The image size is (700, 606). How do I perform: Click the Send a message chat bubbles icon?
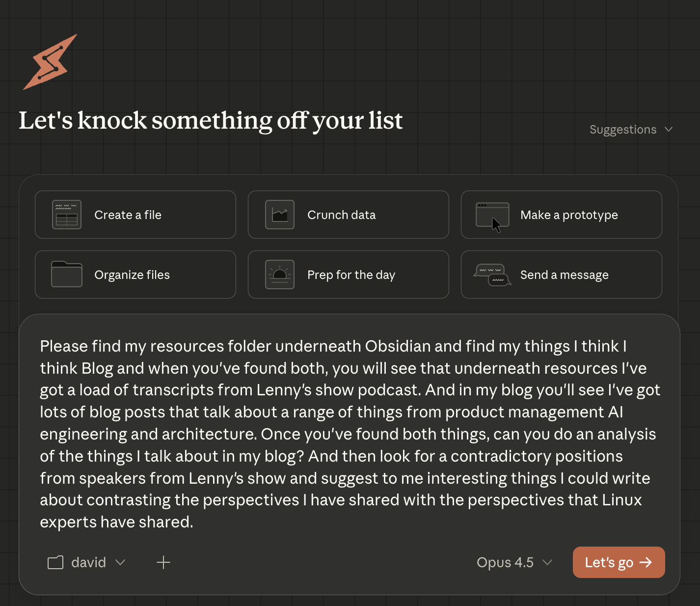[x=492, y=275]
